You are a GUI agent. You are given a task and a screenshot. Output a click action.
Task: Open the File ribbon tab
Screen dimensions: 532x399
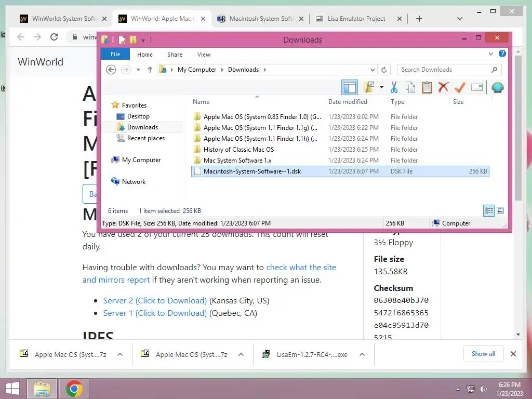(x=115, y=54)
